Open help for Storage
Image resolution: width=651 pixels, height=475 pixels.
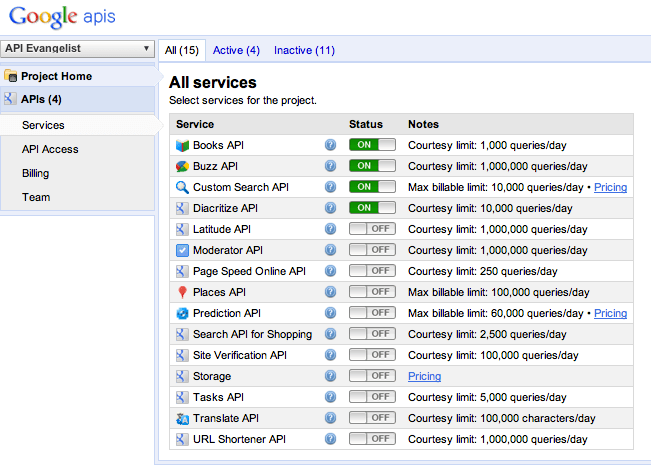pyautogui.click(x=330, y=376)
